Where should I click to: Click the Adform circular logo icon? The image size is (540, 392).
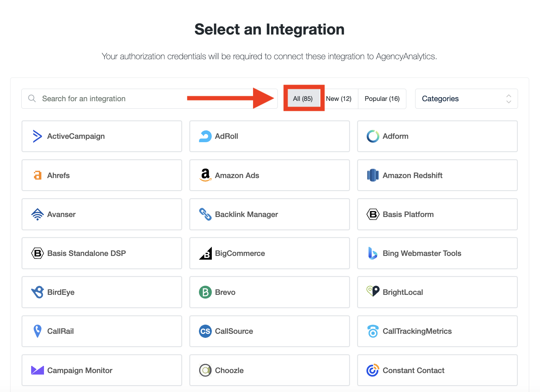[x=373, y=136]
